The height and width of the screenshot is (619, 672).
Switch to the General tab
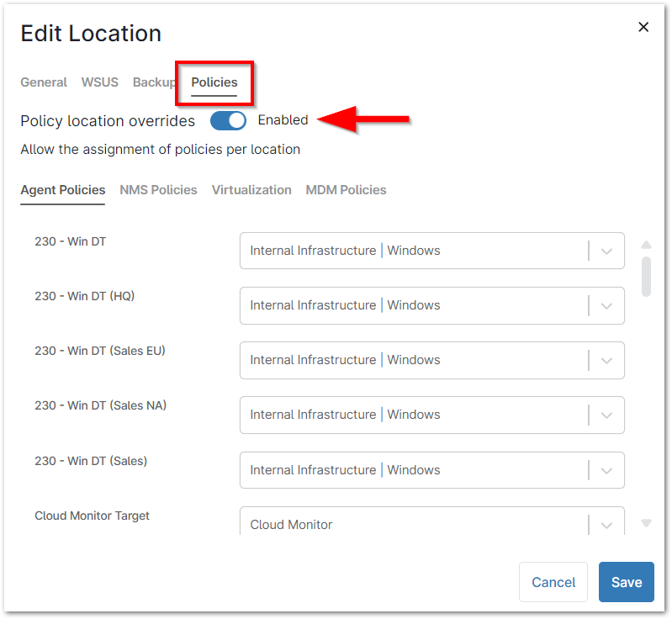44,82
